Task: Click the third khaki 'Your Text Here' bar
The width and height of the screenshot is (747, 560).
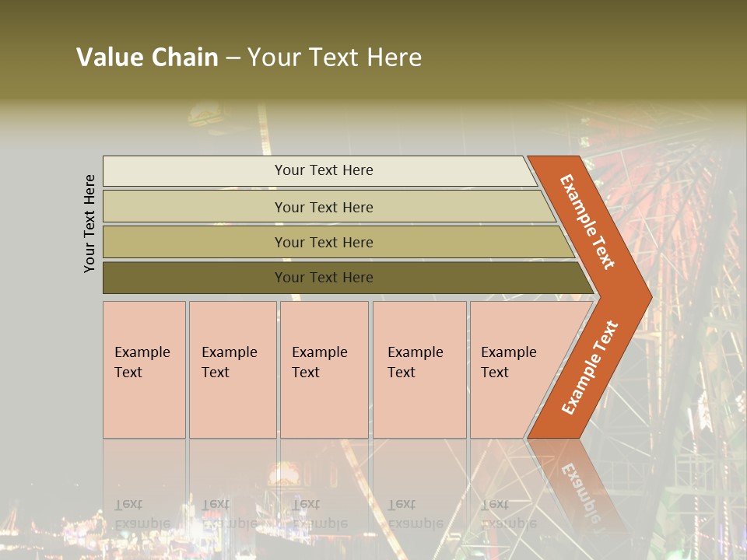Action: (338, 242)
